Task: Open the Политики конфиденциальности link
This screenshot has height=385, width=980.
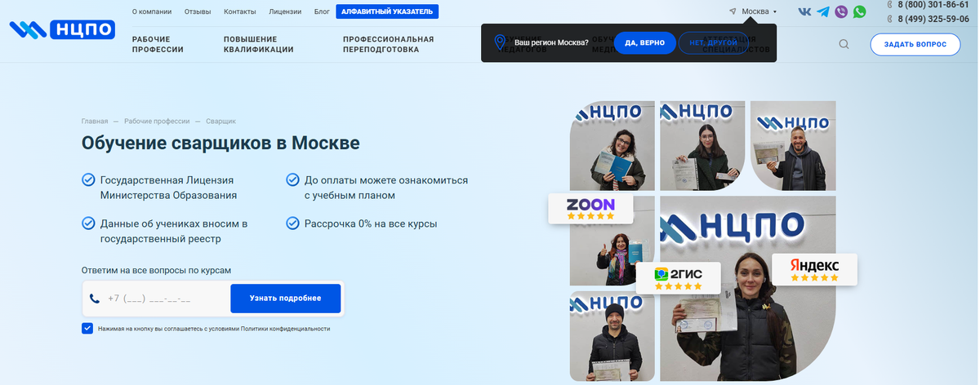Action: click(287, 329)
